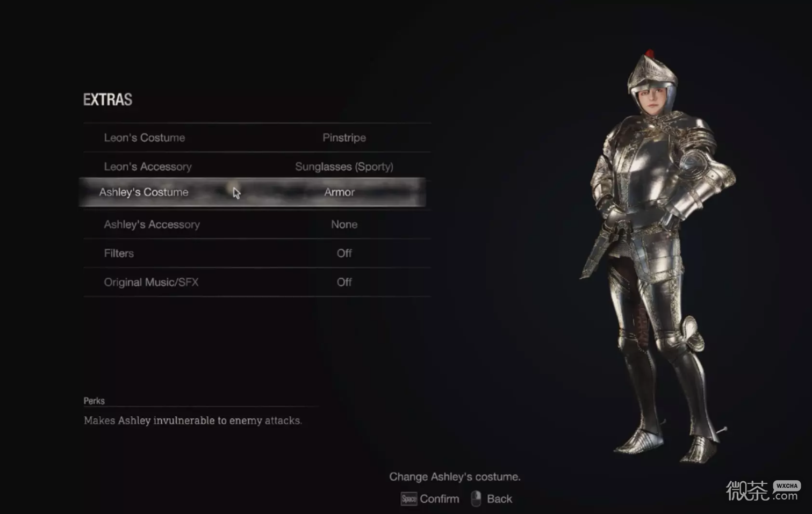Select the Leon's Accessory row
Screen dimensions: 812x514
coord(257,166)
